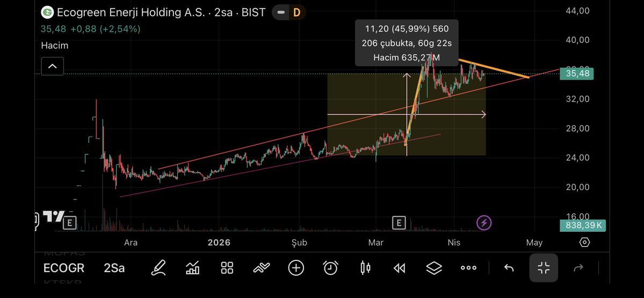Open the ECOGR symbol search

point(64,268)
